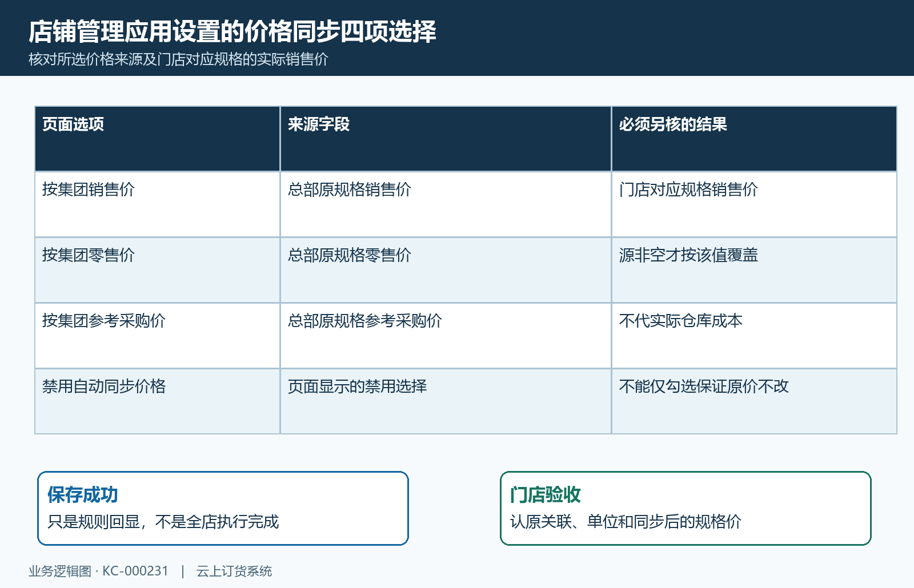914x588 pixels.
Task: Click the footer text 云上订货系统
Action: pyautogui.click(x=234, y=571)
